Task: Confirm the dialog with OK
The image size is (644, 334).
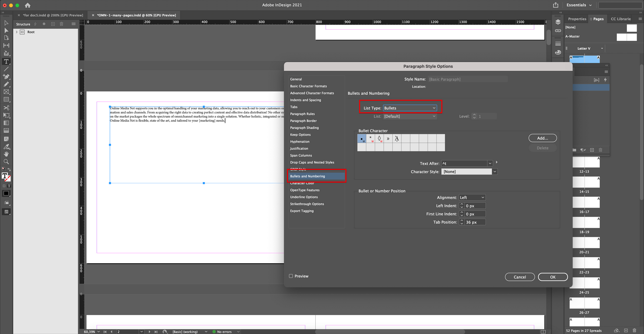Action: 553,277
